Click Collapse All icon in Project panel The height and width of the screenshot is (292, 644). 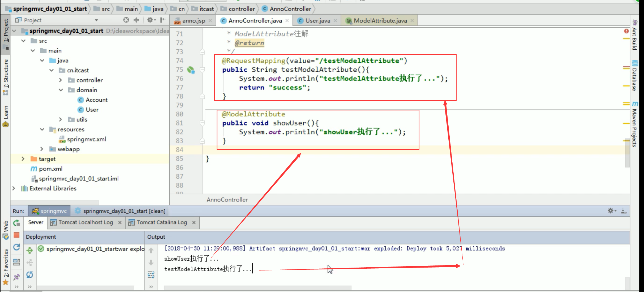(136, 20)
